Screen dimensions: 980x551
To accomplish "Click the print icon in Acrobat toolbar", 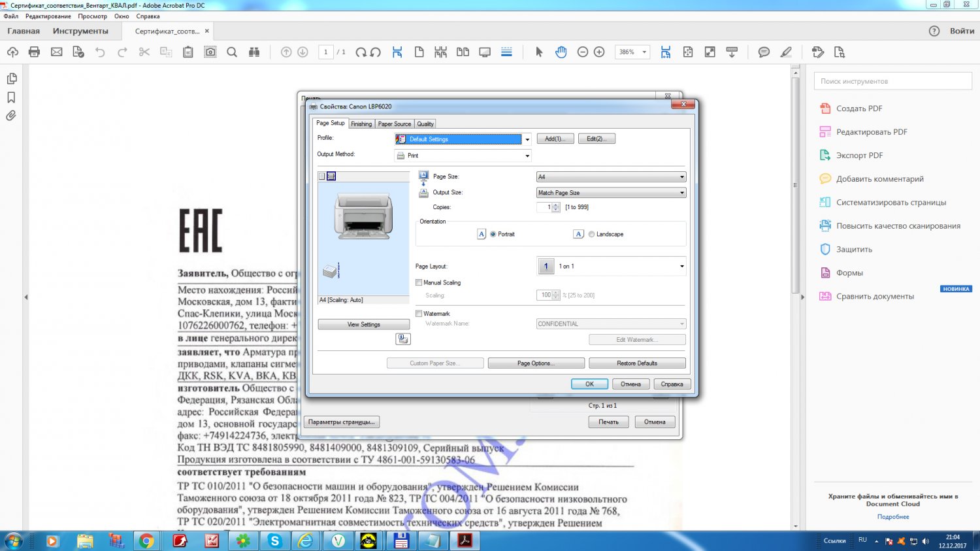I will click(35, 52).
